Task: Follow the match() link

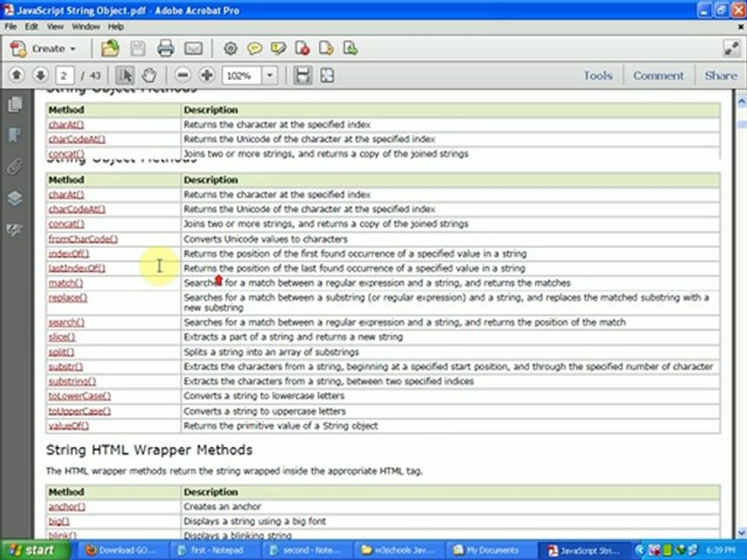Action: [x=65, y=283]
